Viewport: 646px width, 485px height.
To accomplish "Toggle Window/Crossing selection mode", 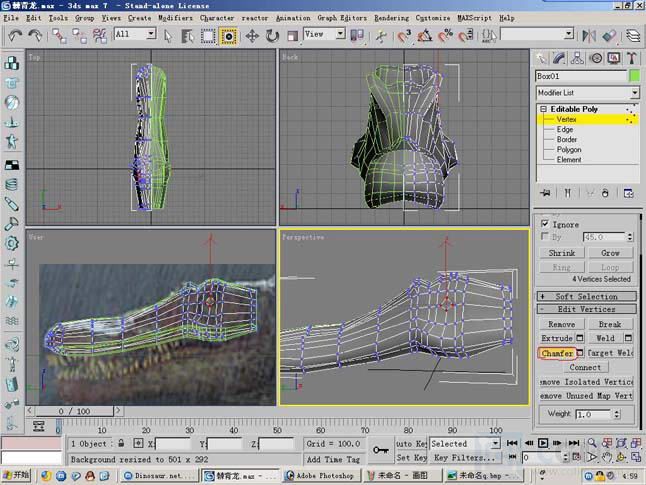I will point(228,36).
